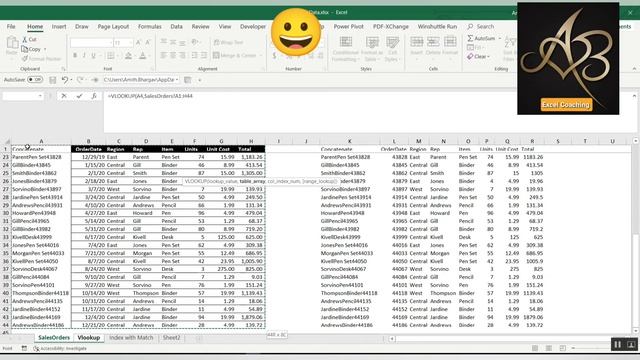
Task: Click the video Pause button overlay
Action: point(618,345)
